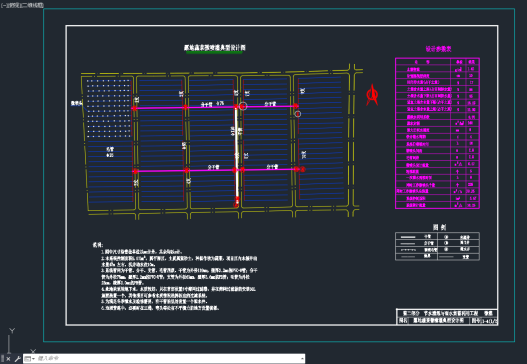Viewport: 527px width, 364px height.
Task: Grab the command line drag handle
Action: pyautogui.click(x=3, y=359)
